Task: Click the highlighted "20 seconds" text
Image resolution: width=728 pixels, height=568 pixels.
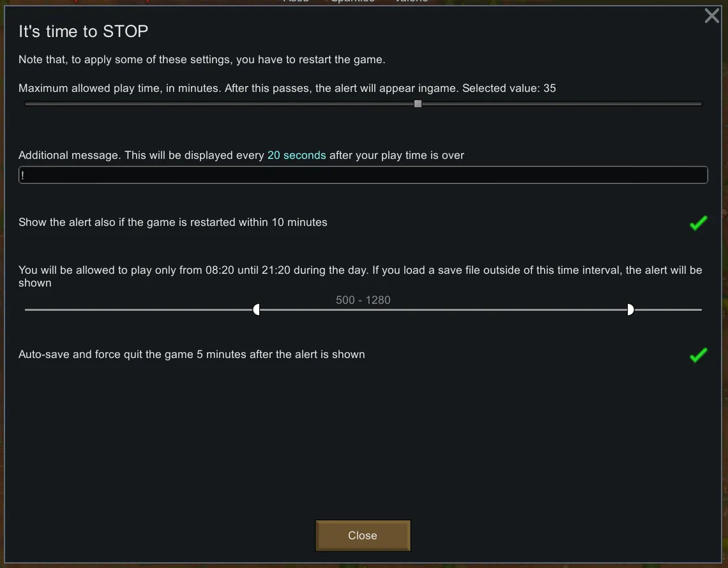Action: (296, 155)
